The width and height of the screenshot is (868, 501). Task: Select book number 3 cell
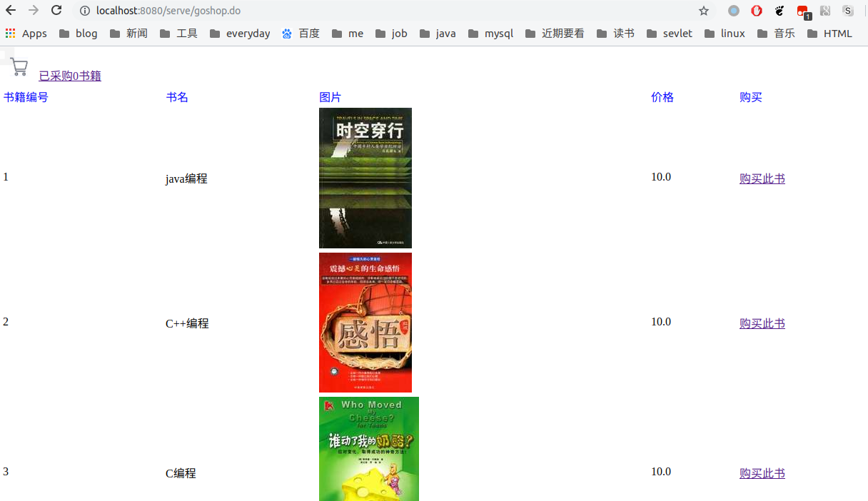point(6,472)
